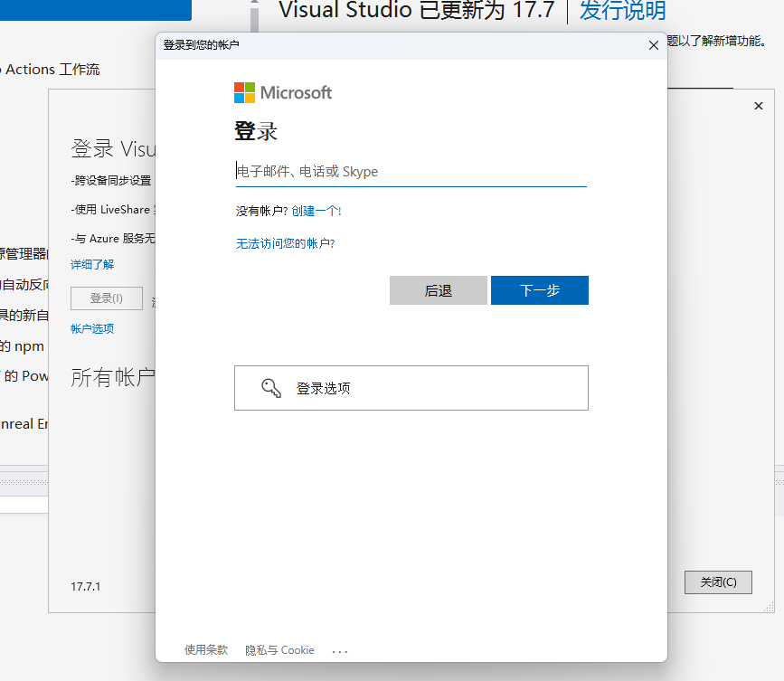Click the three-dot more options in footer
This screenshot has height=681, width=784.
(339, 651)
